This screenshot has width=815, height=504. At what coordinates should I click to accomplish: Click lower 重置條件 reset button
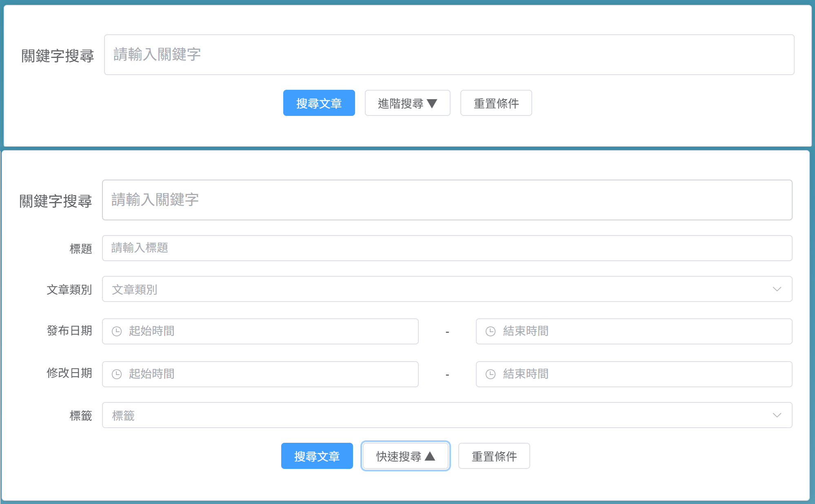[x=494, y=456]
